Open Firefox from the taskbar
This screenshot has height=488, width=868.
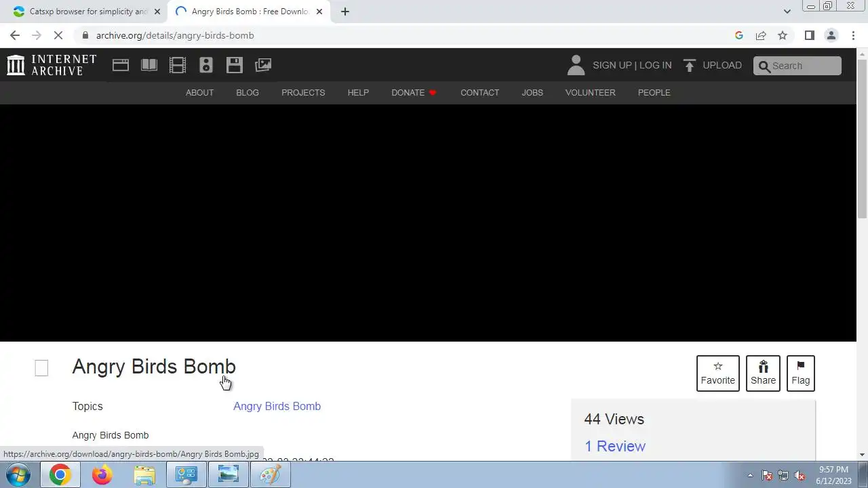[x=102, y=475]
